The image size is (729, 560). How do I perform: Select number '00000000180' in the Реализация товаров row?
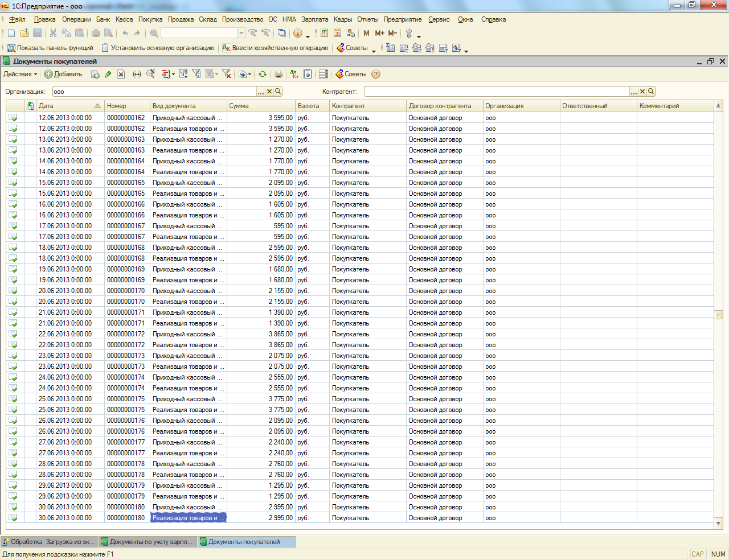coord(127,518)
